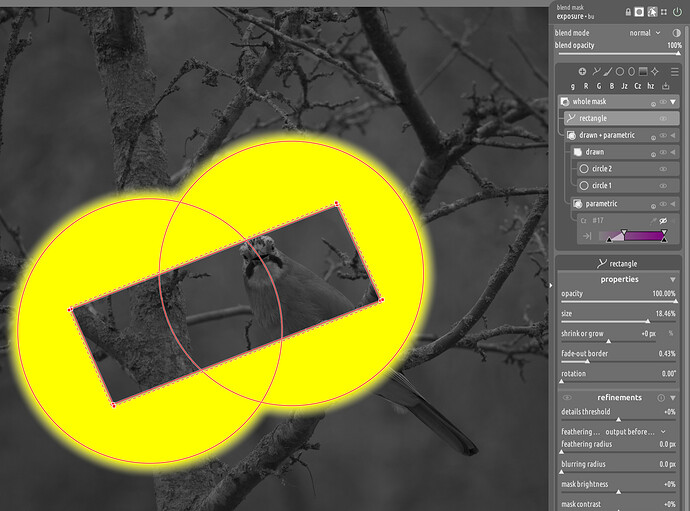Toggle whole mask visibility eye
Image resolution: width=690 pixels, height=511 pixels.
663,102
